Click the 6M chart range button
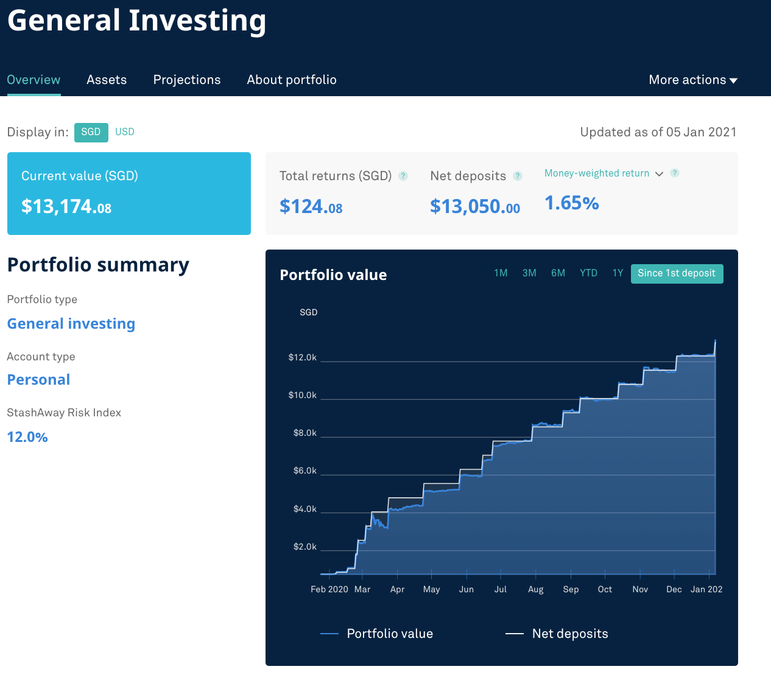The height and width of the screenshot is (700, 771). click(558, 273)
